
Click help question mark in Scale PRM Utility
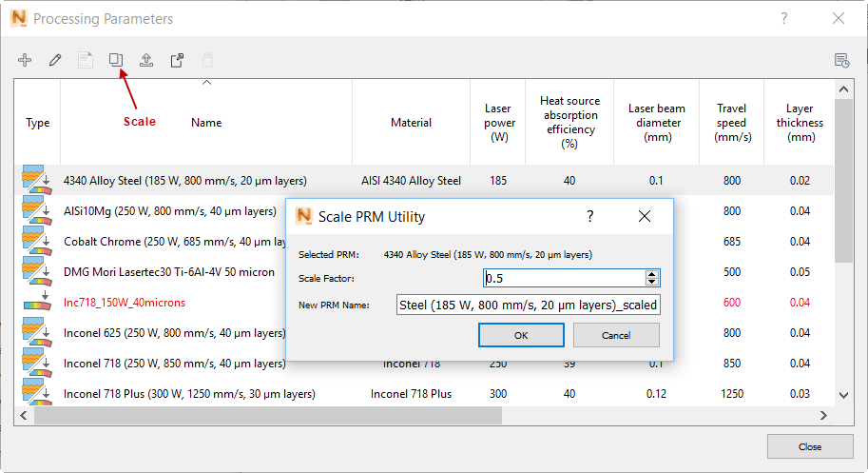pyautogui.click(x=589, y=216)
